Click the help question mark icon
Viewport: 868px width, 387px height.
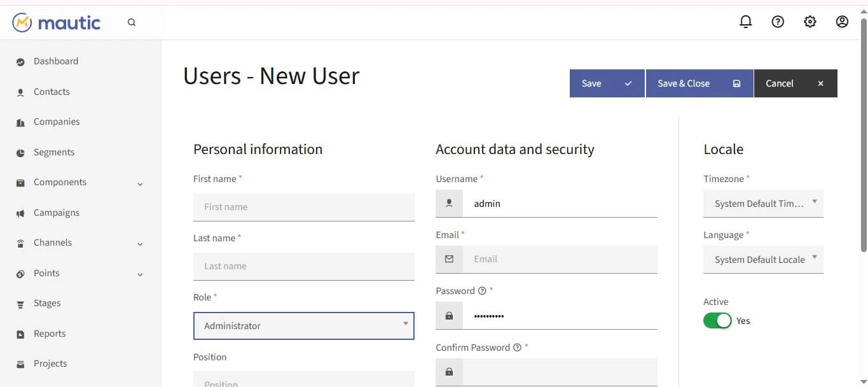point(777,21)
